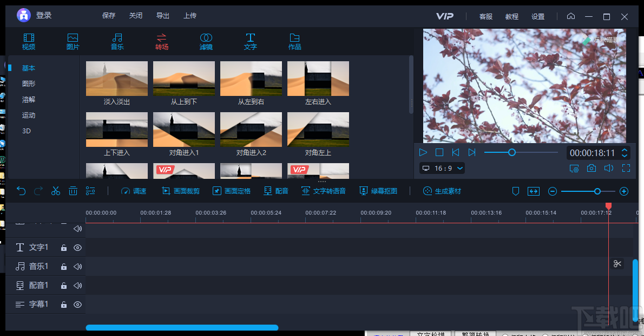Switch to the 文字 text tab
The width and height of the screenshot is (644, 336).
coord(250,42)
